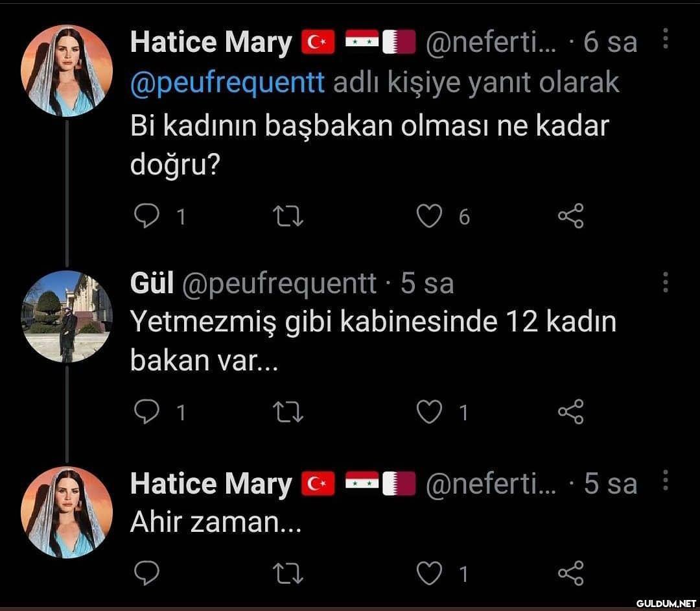Retweet the "Ahir zaman..." tweet
The width and height of the screenshot is (700, 611).
[289, 573]
